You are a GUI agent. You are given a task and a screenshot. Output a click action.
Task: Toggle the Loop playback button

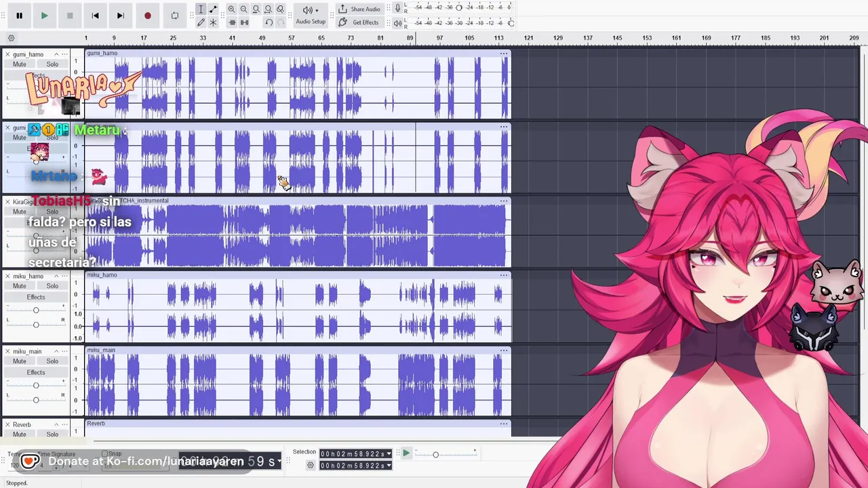[x=174, y=16]
